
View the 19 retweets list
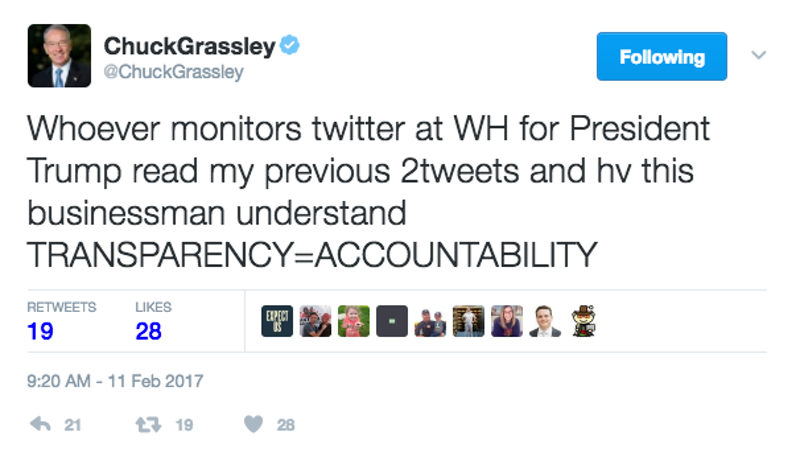tap(61, 321)
